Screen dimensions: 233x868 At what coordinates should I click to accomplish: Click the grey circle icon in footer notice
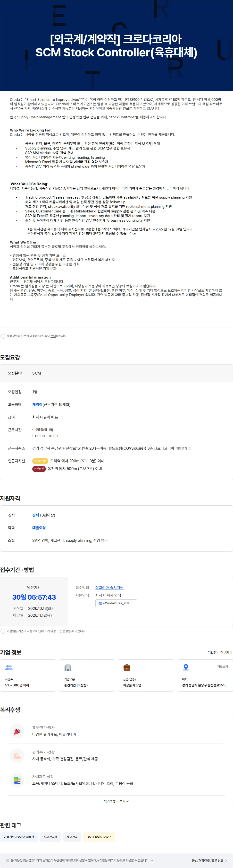pyautogui.click(x=7, y=860)
